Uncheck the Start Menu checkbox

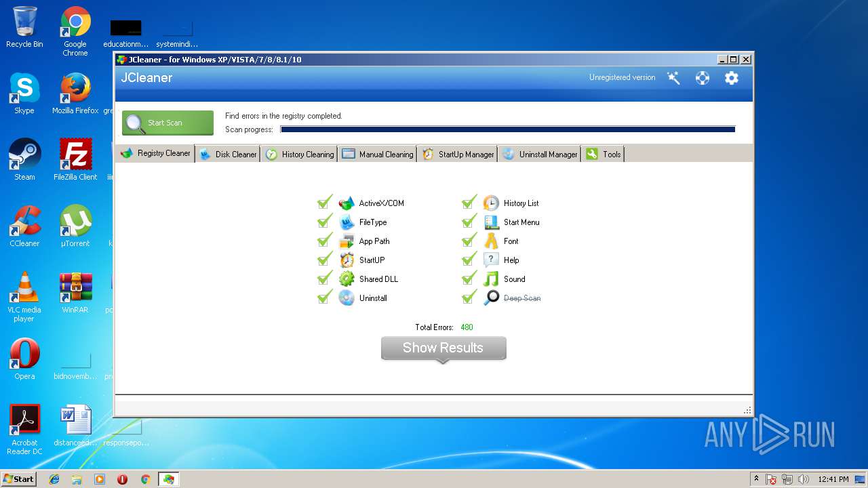click(469, 222)
